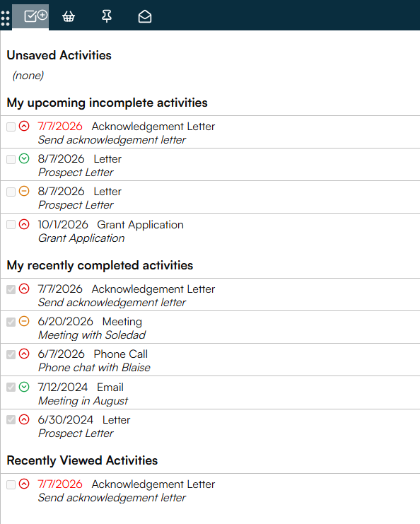Open completed 6/20/2026 Meeting entry
The image size is (420, 524).
click(x=210, y=327)
